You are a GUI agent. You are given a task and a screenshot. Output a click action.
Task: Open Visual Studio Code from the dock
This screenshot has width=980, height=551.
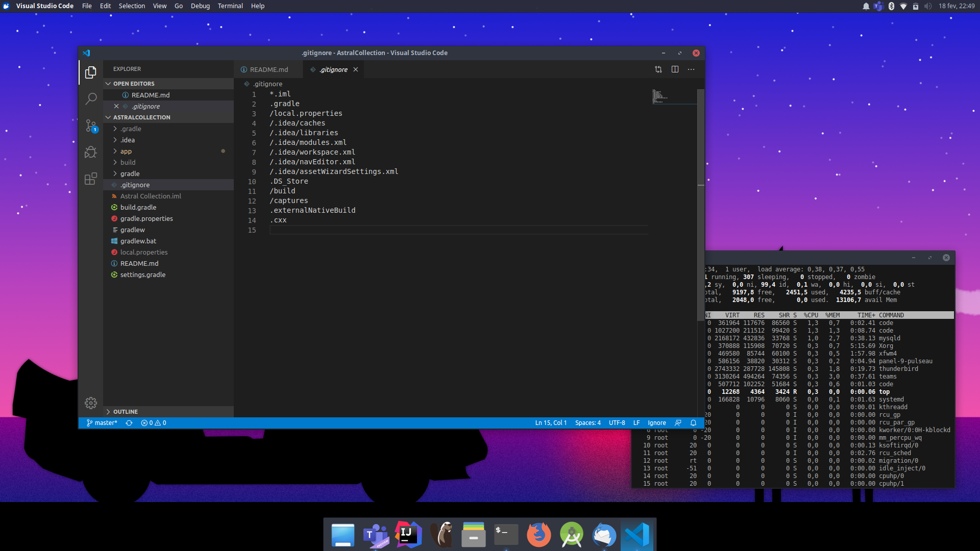(637, 535)
